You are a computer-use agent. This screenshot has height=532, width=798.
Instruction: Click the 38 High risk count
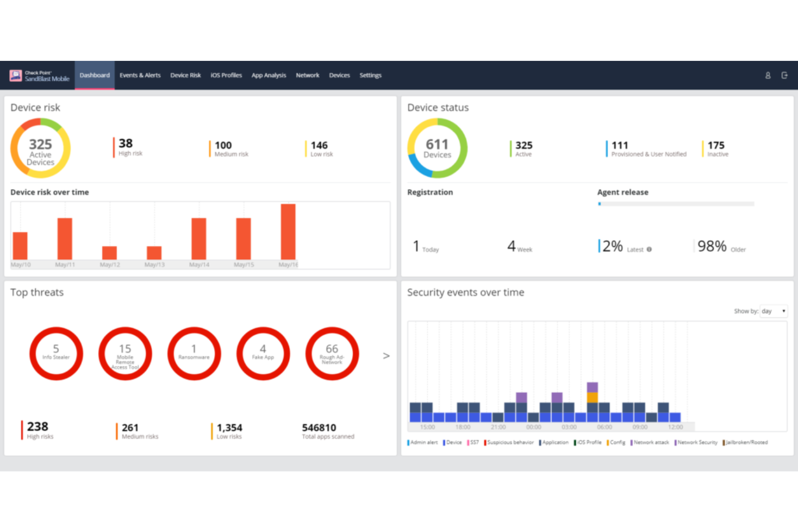coord(126,144)
